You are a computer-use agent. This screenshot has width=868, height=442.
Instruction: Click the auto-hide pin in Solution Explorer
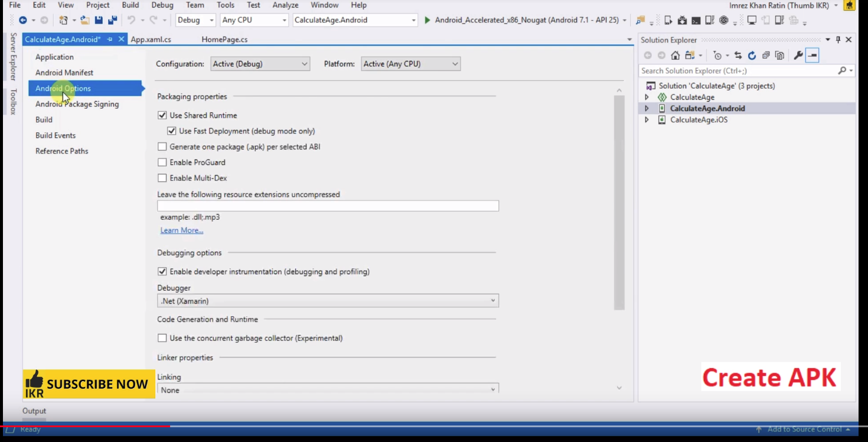(838, 40)
